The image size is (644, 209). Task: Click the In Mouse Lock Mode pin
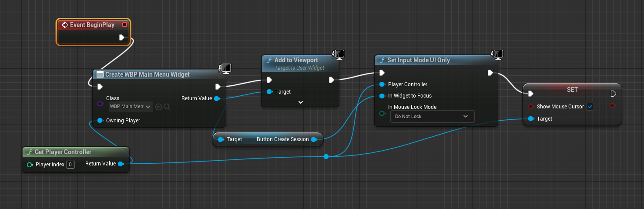click(x=382, y=113)
